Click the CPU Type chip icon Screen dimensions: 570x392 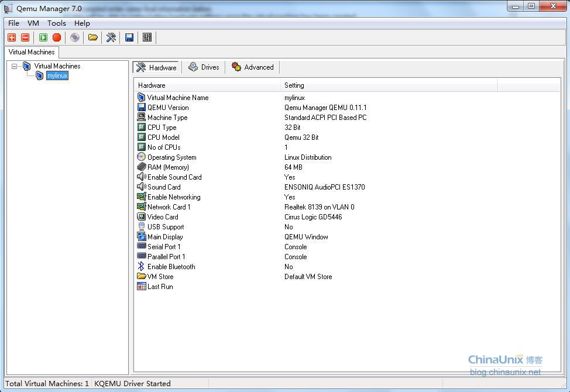[x=142, y=127]
